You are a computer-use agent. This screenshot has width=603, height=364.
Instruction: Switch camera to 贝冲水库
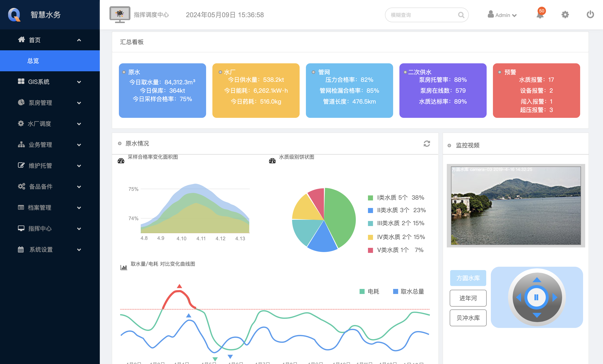(x=468, y=318)
